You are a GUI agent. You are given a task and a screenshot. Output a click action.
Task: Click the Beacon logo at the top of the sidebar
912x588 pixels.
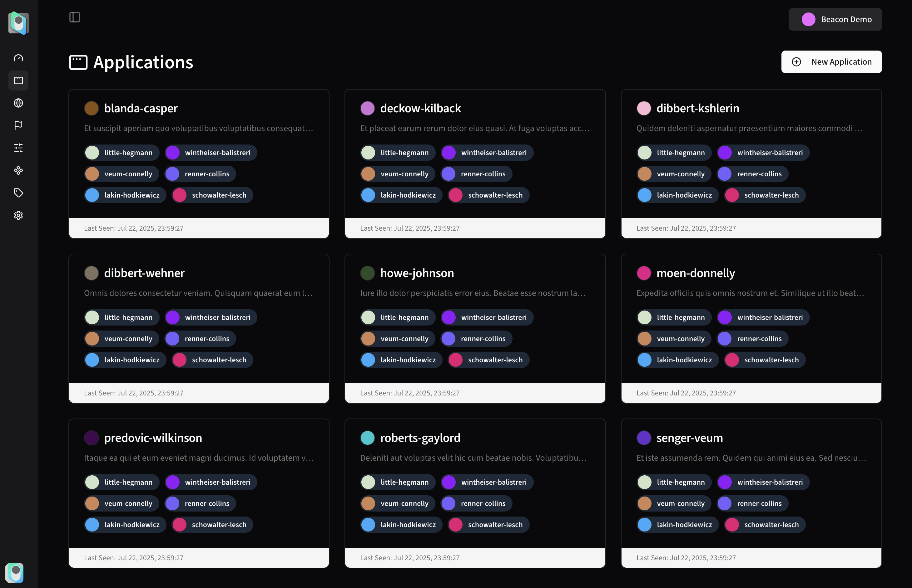click(x=18, y=23)
